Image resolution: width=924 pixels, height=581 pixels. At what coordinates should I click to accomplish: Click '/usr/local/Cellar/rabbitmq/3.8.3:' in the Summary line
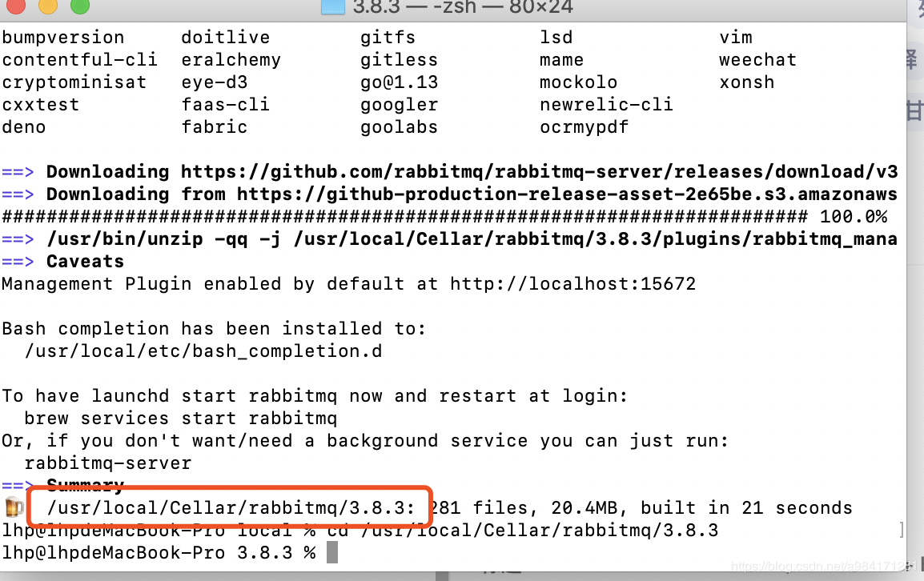[x=231, y=508]
